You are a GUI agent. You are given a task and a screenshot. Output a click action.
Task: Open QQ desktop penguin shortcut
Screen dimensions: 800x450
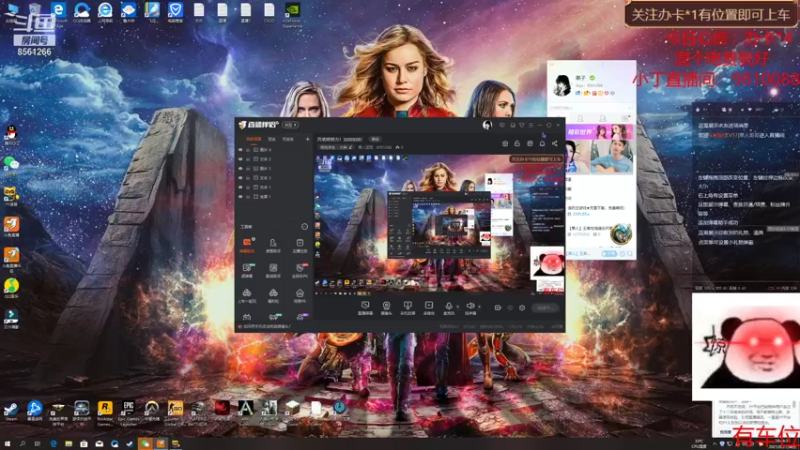pos(11,134)
